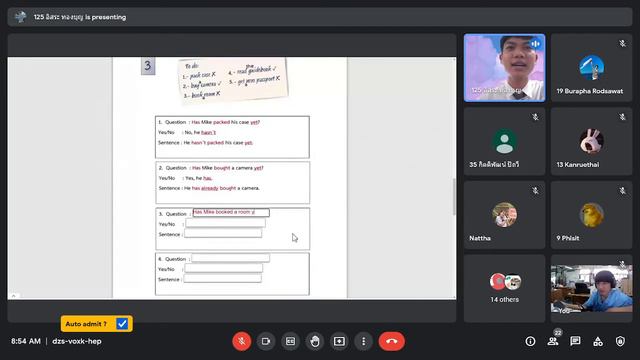Image resolution: width=640 pixels, height=360 pixels.
Task: Show the participants list icon
Action: [553, 341]
